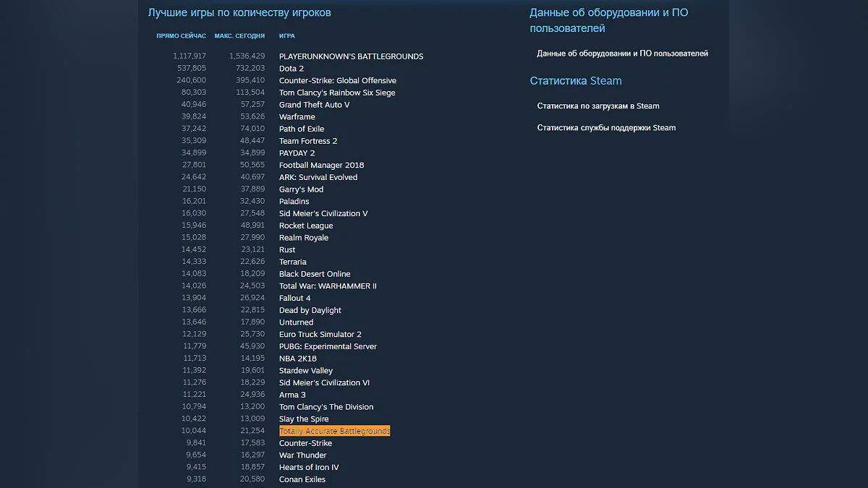
Task: Open the Conan Exiles link
Action: coord(302,479)
